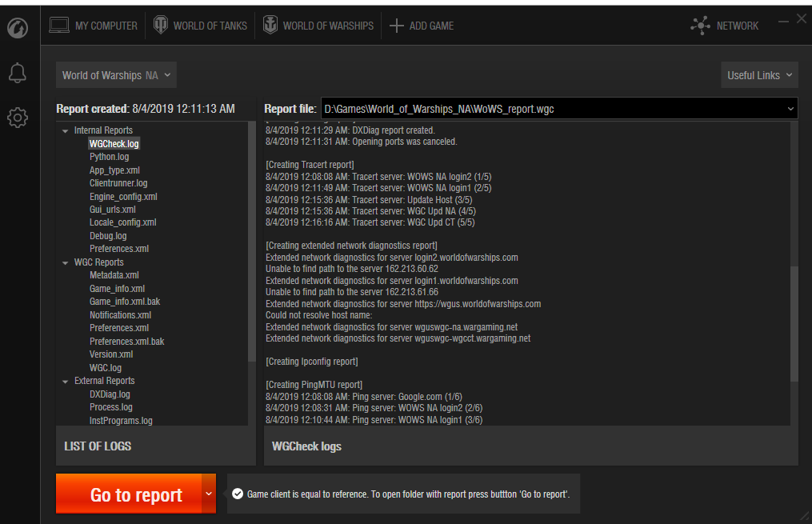The height and width of the screenshot is (524, 812).
Task: Select DXDiag.log in the log list
Action: [x=110, y=394]
